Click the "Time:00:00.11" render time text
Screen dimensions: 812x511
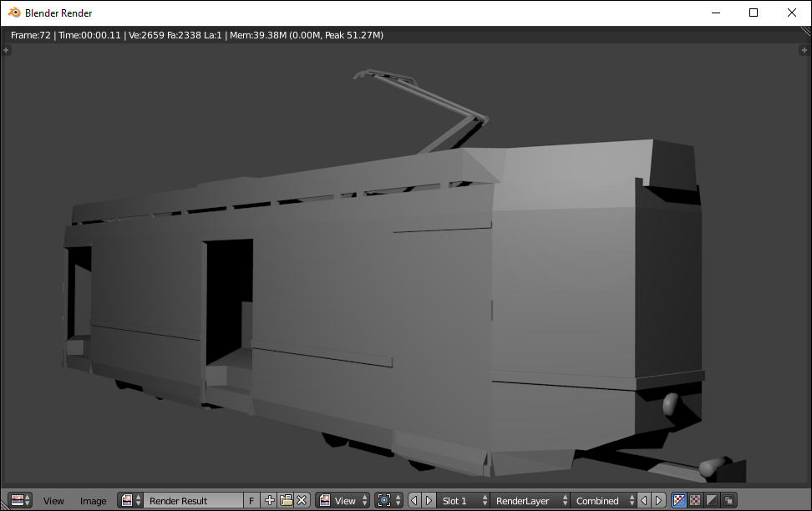(x=89, y=35)
